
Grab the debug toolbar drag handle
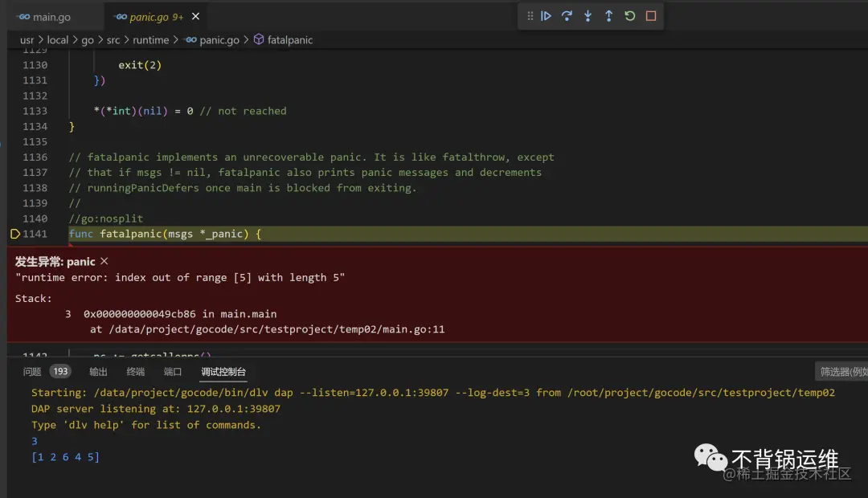(x=530, y=16)
